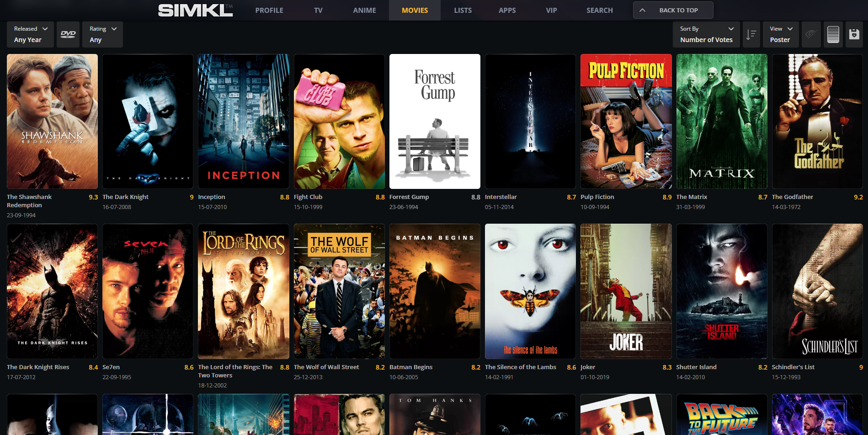The image size is (868, 435).
Task: Open the Search menu item
Action: pos(599,10)
